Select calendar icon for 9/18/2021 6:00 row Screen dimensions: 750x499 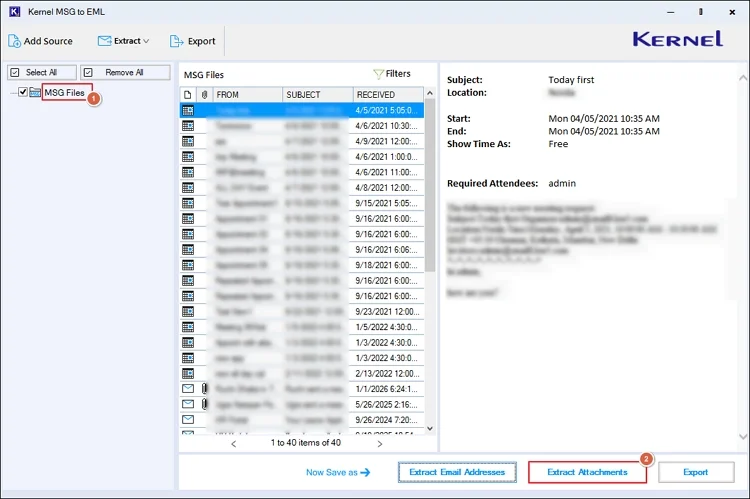[x=188, y=265]
